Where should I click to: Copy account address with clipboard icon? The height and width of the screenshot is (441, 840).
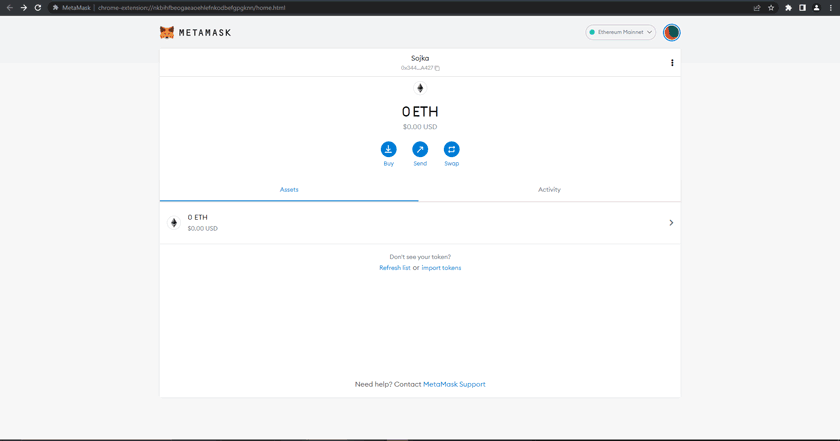click(437, 68)
